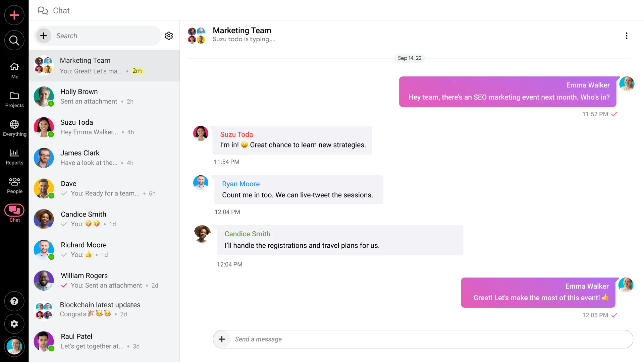Open chat settings gear beside search
Viewport: 644px width, 362px height.
click(169, 36)
